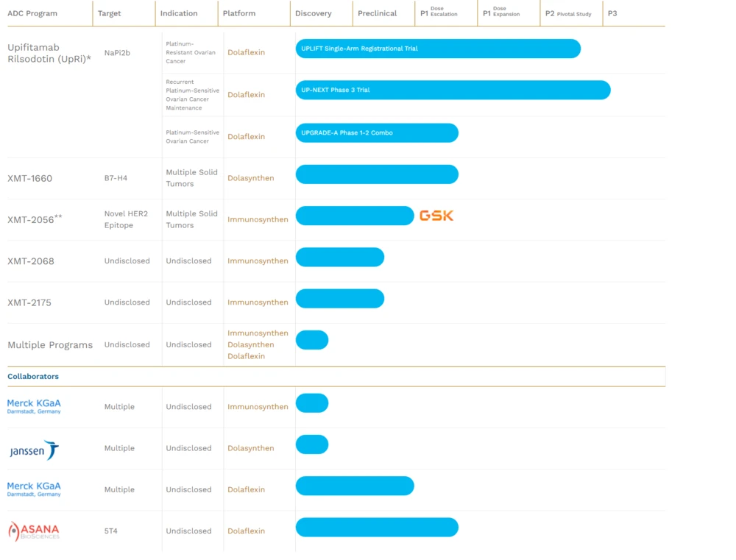Viewport: 736px width, 560px height.
Task: Click the Merck KGaA logo in the Dolaflexin row
Action: tap(34, 489)
